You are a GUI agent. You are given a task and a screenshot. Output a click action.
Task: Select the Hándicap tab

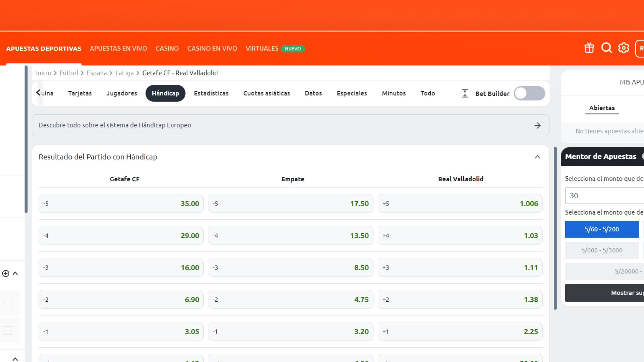165,93
